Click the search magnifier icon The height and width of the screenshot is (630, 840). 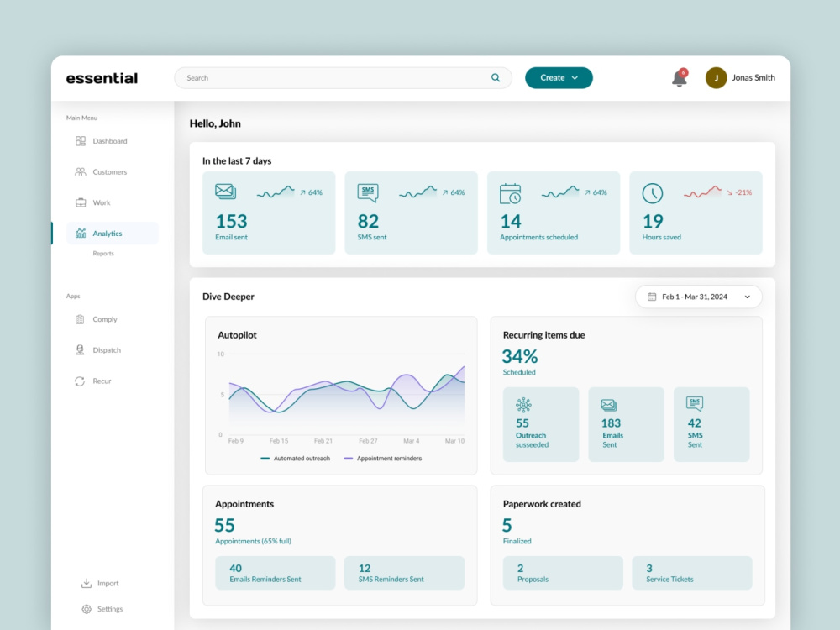496,77
